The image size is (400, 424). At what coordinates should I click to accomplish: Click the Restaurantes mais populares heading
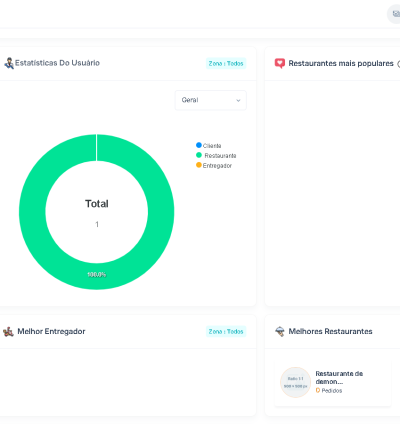point(341,63)
